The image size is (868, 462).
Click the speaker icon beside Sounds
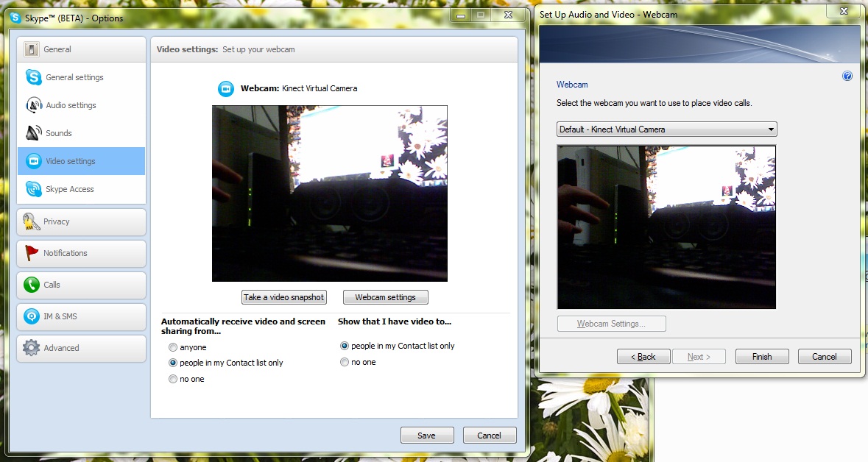pos(34,133)
